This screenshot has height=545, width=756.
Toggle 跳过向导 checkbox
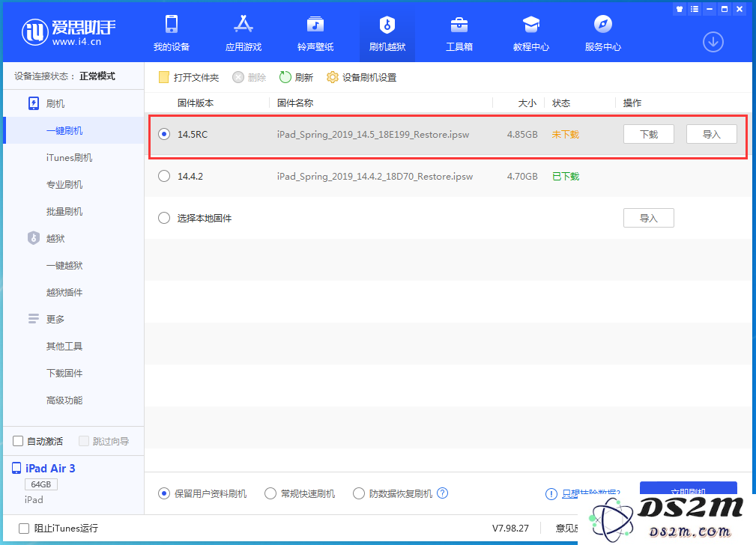(83, 441)
